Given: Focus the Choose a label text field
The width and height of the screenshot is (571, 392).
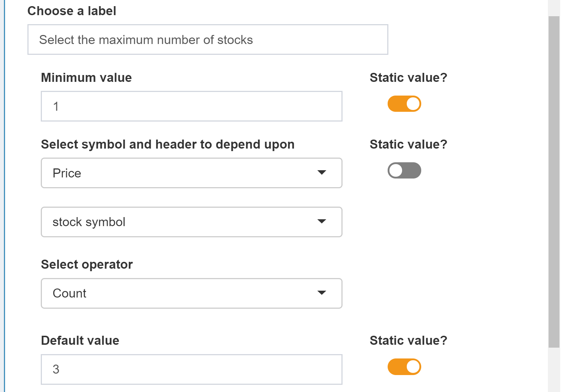Looking at the screenshot, I should coord(208,40).
